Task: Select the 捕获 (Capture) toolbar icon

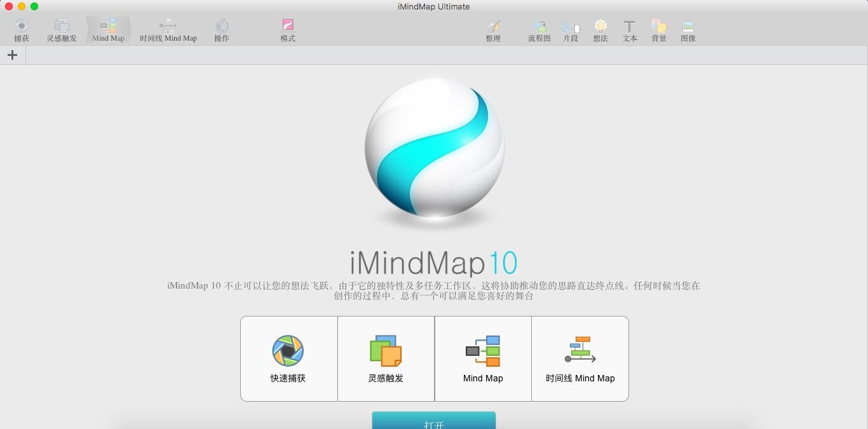Action: click(21, 29)
